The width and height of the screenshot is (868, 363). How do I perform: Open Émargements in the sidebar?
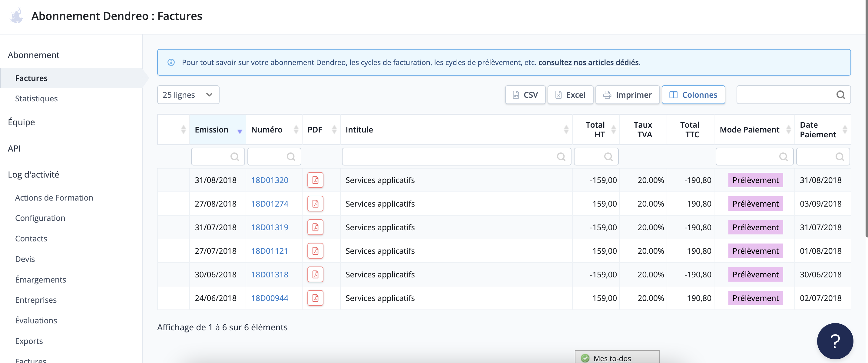click(x=41, y=279)
